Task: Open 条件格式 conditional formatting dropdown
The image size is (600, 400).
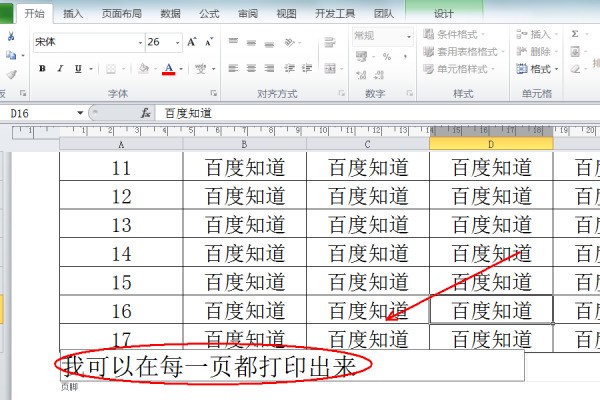Action: click(x=454, y=34)
